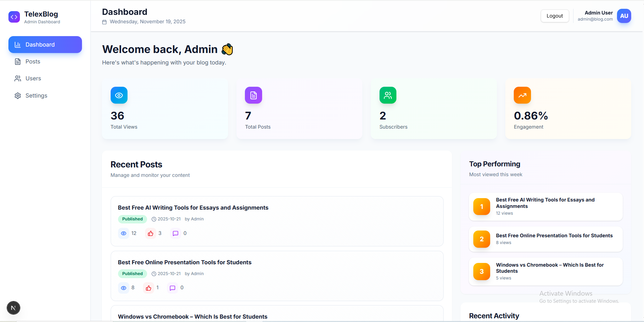The height and width of the screenshot is (322, 644).
Task: Open top performing 'Best Free Online Presentation Tools' item
Action: [x=545, y=239]
